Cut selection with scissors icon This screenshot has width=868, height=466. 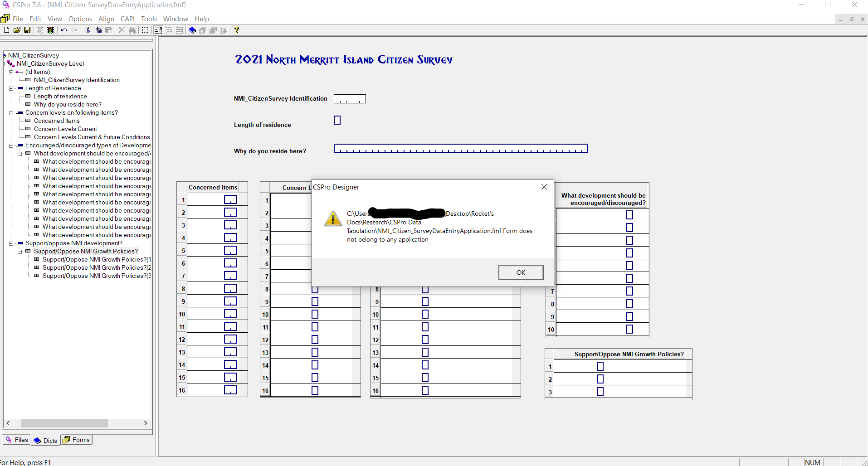click(x=88, y=30)
